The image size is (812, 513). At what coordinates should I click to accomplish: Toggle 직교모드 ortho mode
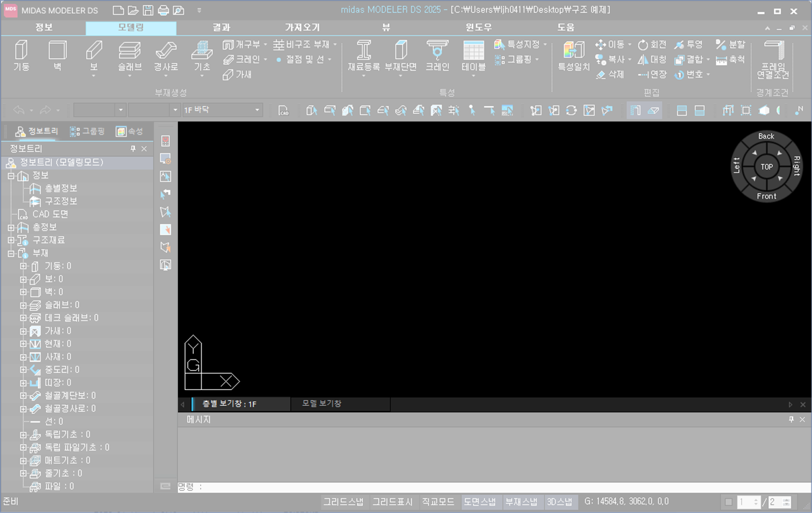pos(438,502)
